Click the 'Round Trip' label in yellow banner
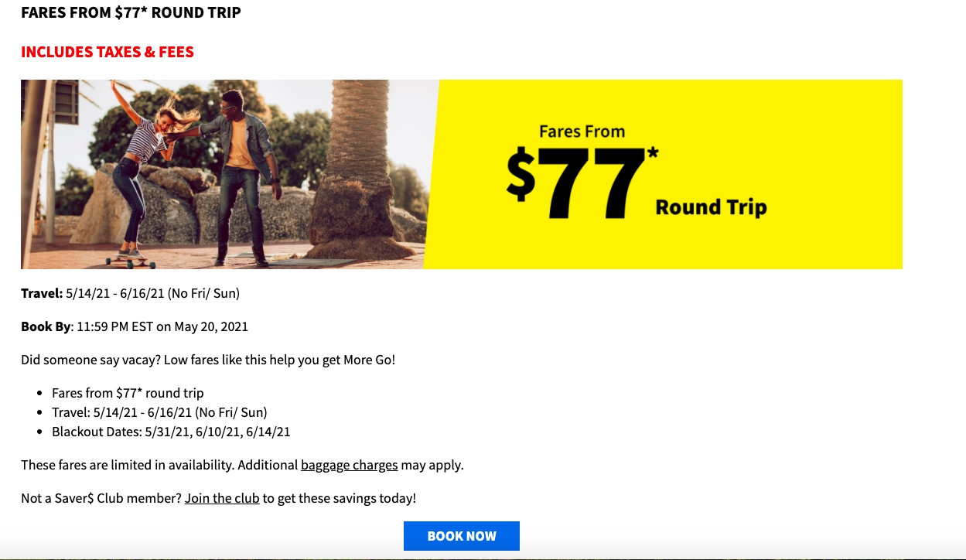This screenshot has height=560, width=966. tap(711, 207)
